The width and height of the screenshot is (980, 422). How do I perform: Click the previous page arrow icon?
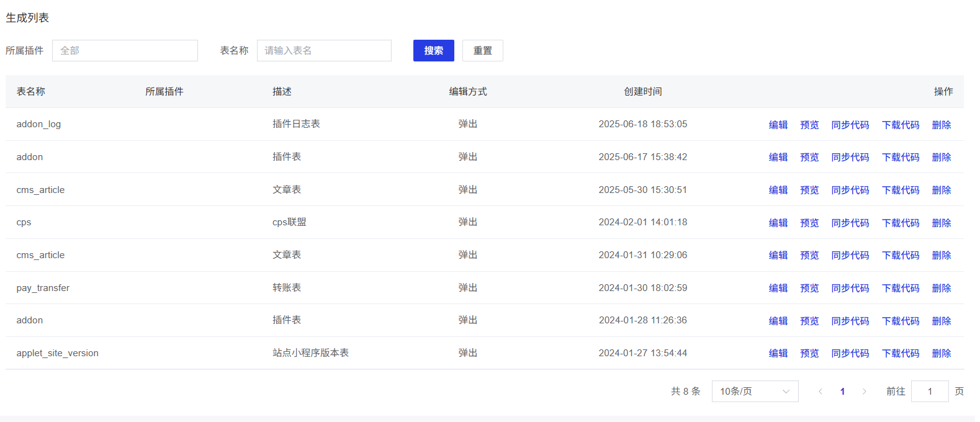[820, 392]
